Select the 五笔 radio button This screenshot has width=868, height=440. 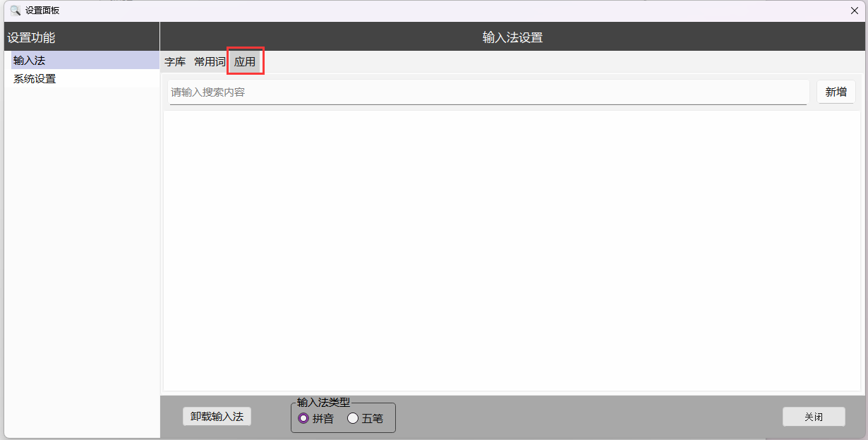click(365, 418)
